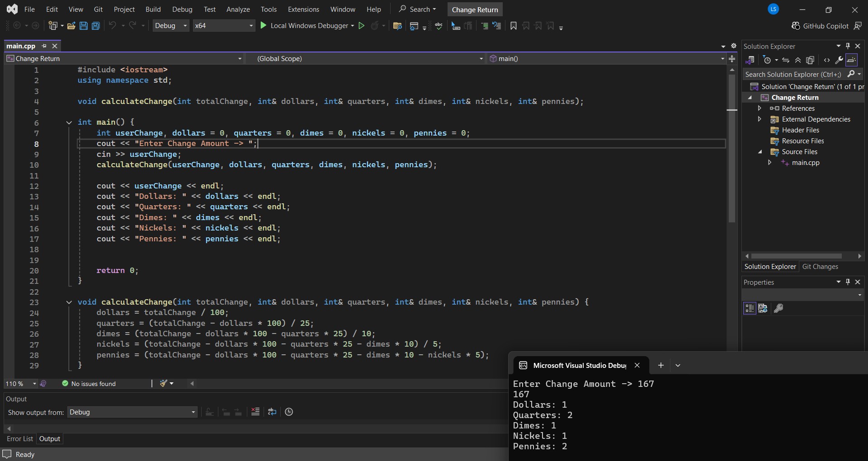Open the Show output from dropdown
This screenshot has width=868, height=461.
[x=132, y=412]
